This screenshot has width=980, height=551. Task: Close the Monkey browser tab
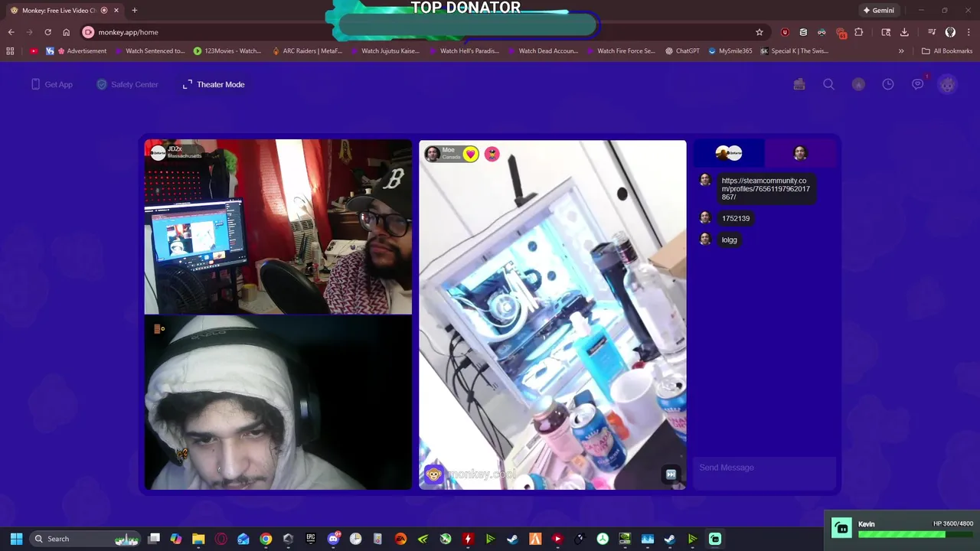(116, 10)
